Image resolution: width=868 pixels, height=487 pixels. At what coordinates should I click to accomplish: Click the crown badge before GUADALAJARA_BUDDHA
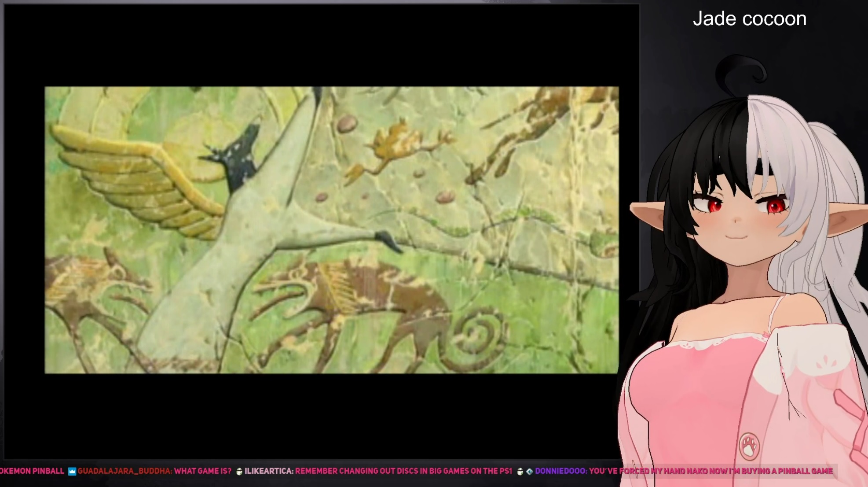[x=72, y=471]
